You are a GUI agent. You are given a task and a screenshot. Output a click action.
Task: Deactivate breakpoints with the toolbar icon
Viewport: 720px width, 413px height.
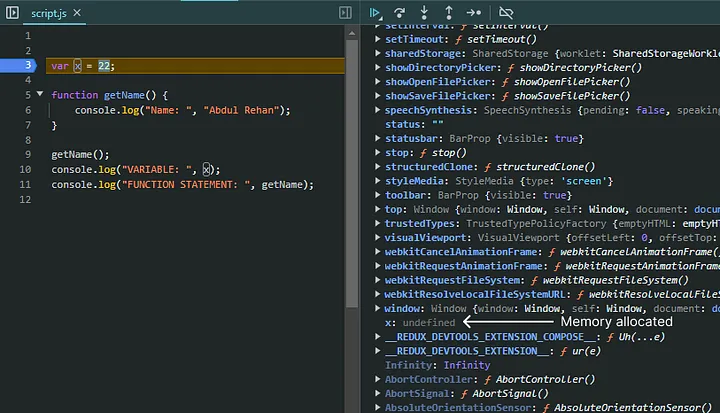pos(506,12)
